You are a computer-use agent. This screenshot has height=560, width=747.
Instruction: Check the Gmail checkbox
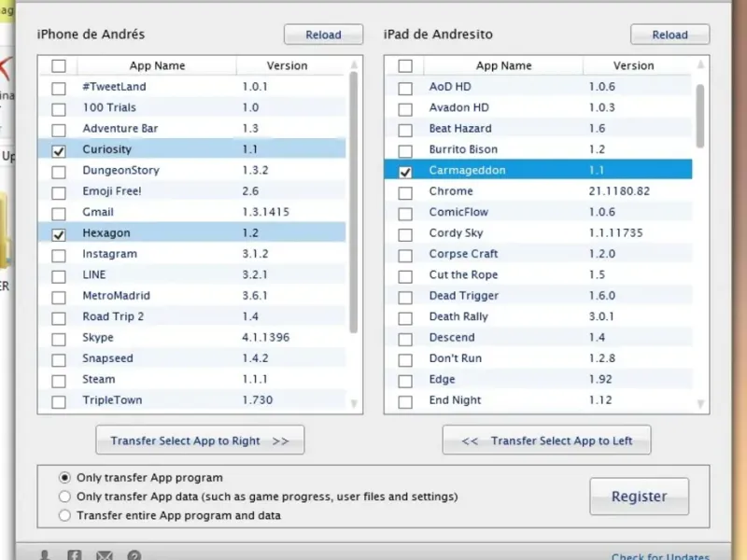coord(59,214)
